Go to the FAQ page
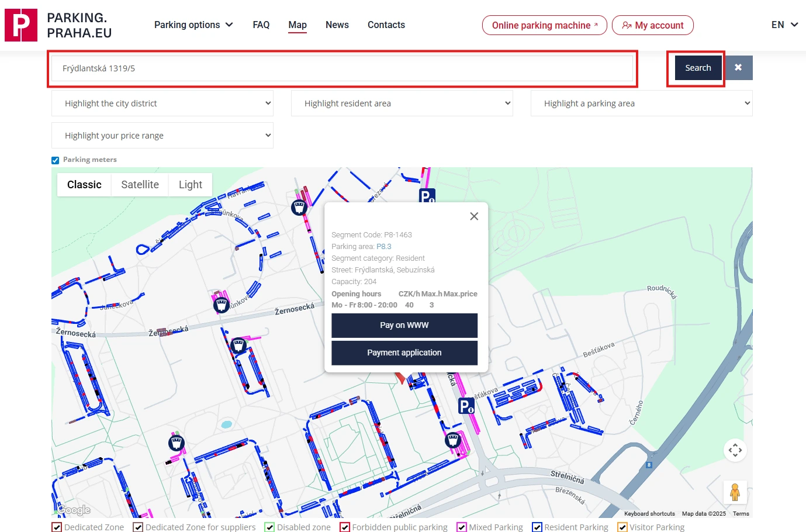Screen dimensions: 806x532 [x=261, y=25]
